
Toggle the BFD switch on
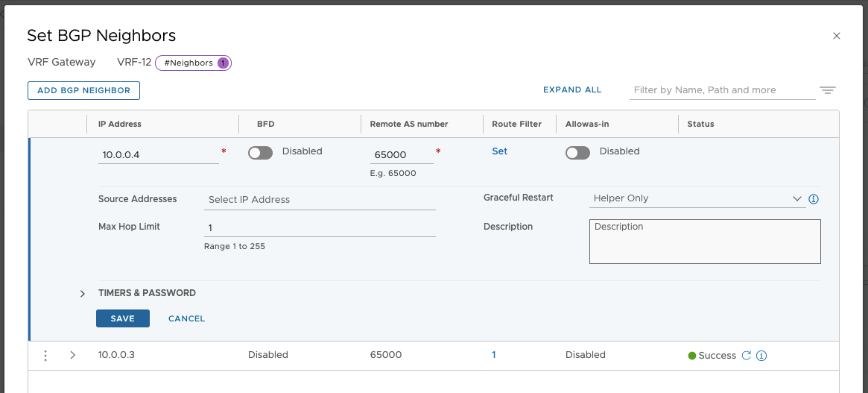pos(260,152)
